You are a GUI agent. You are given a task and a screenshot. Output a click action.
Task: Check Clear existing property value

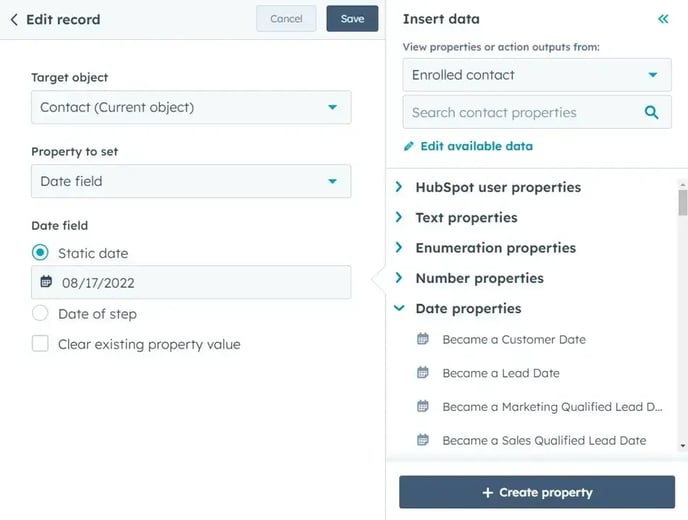(x=40, y=344)
